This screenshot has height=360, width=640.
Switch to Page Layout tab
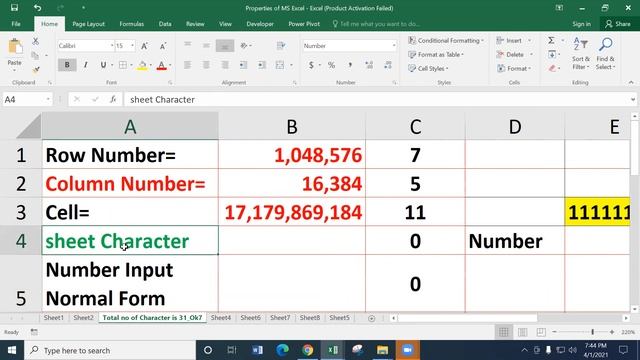(89, 24)
